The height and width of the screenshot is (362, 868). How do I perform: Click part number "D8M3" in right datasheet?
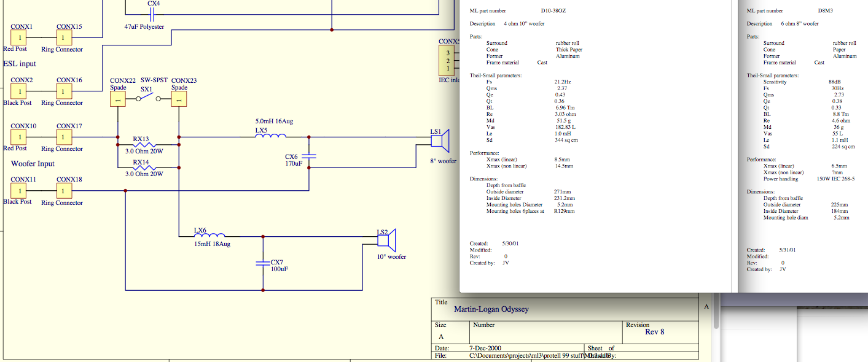coord(826,11)
